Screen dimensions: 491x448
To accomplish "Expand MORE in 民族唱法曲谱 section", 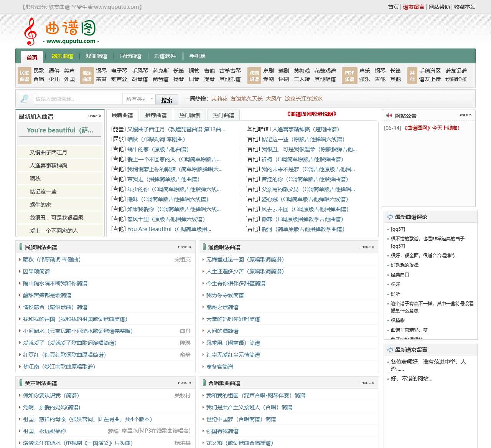I will click(185, 247).
